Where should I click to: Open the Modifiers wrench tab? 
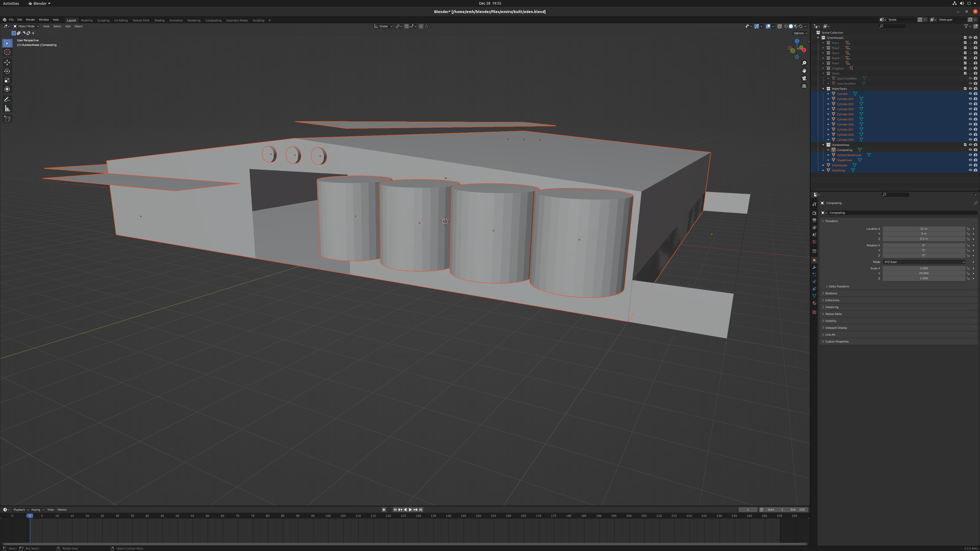pos(814,267)
